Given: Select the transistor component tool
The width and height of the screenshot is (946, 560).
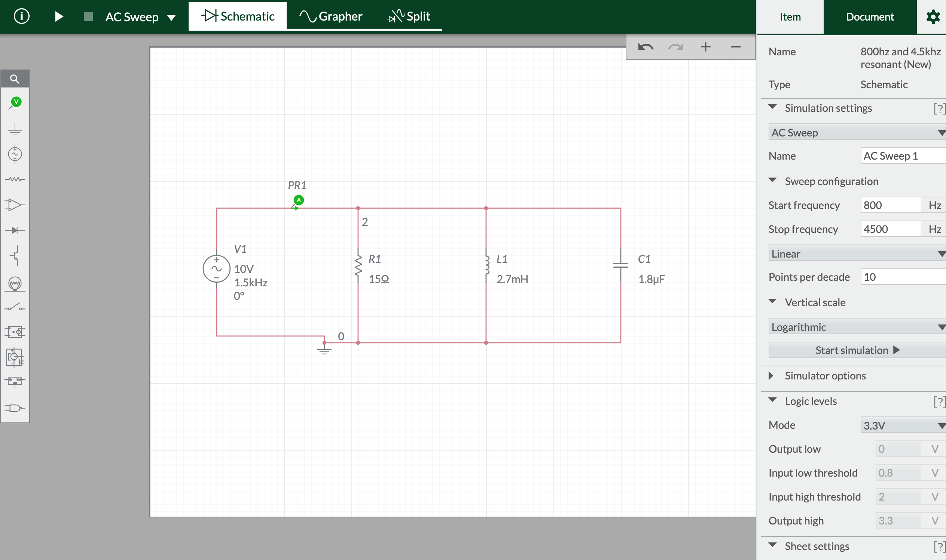Looking at the screenshot, I should [x=15, y=256].
